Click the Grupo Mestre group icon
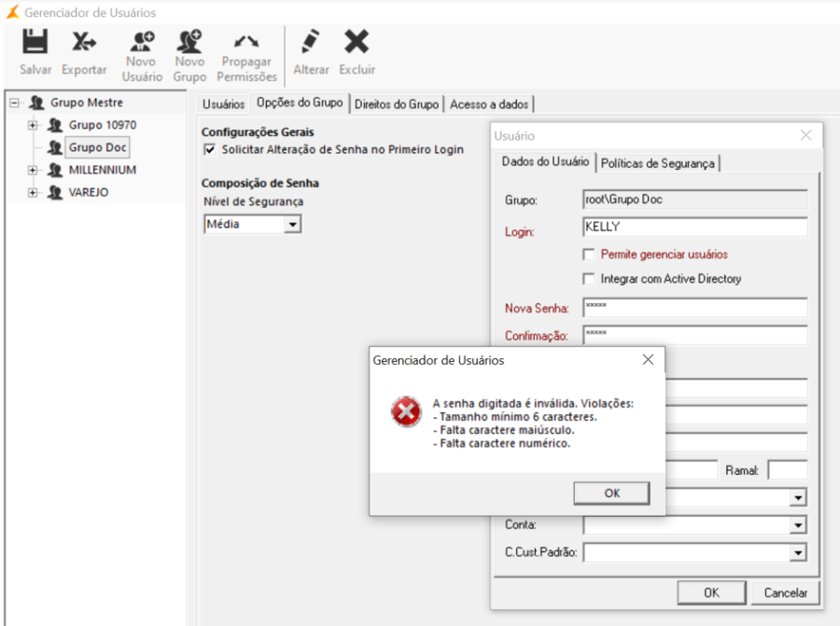 tap(36, 103)
